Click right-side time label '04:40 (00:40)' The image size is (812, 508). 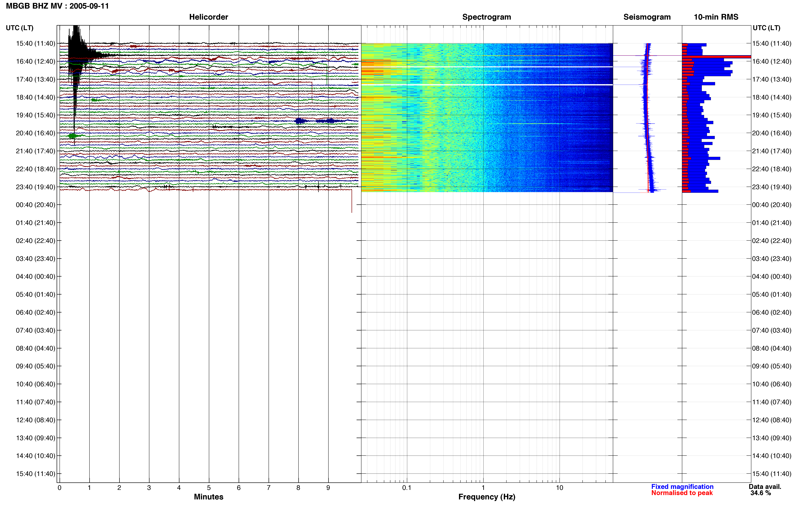pos(772,277)
